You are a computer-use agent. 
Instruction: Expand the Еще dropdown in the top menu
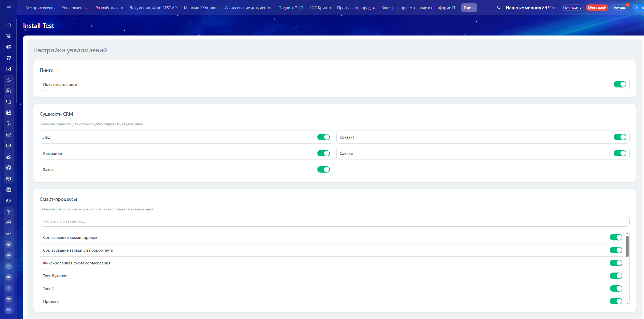coord(469,8)
